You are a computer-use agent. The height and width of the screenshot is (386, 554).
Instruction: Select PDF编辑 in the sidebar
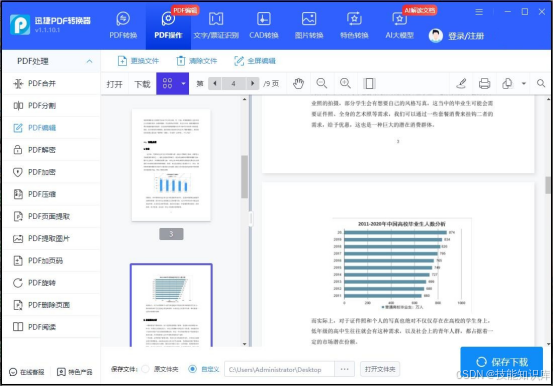pos(52,128)
